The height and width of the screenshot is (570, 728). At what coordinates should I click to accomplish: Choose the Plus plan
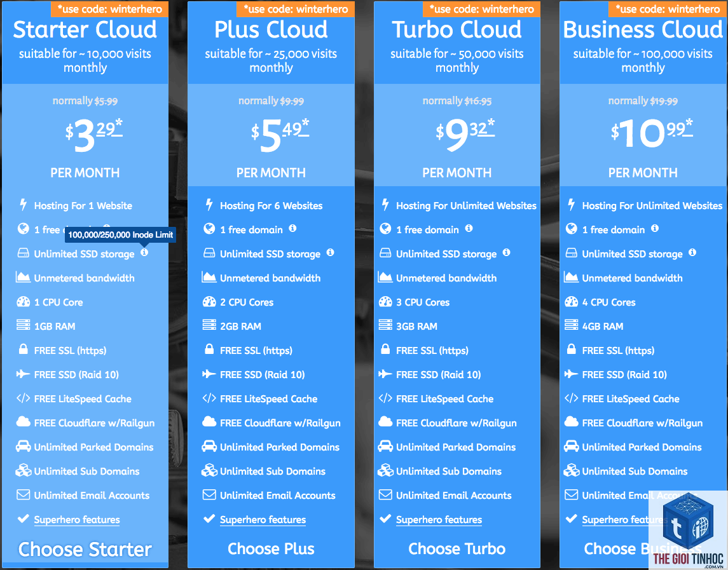point(271,549)
